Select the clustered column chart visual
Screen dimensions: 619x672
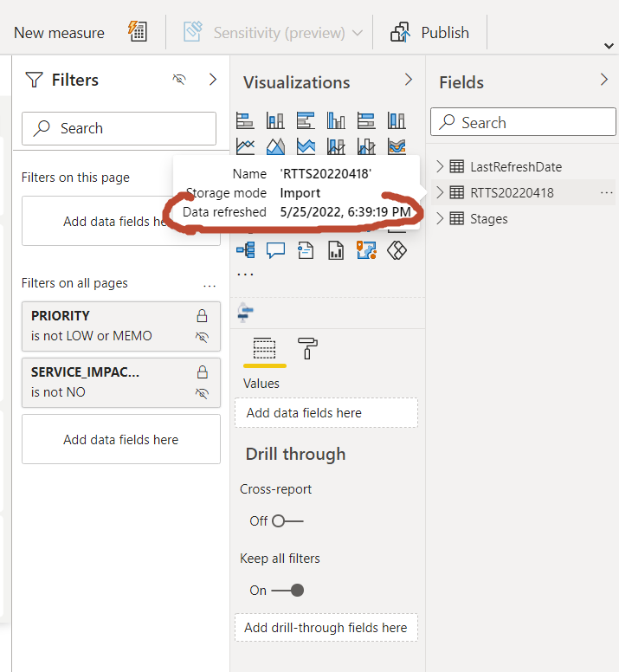pos(336,120)
